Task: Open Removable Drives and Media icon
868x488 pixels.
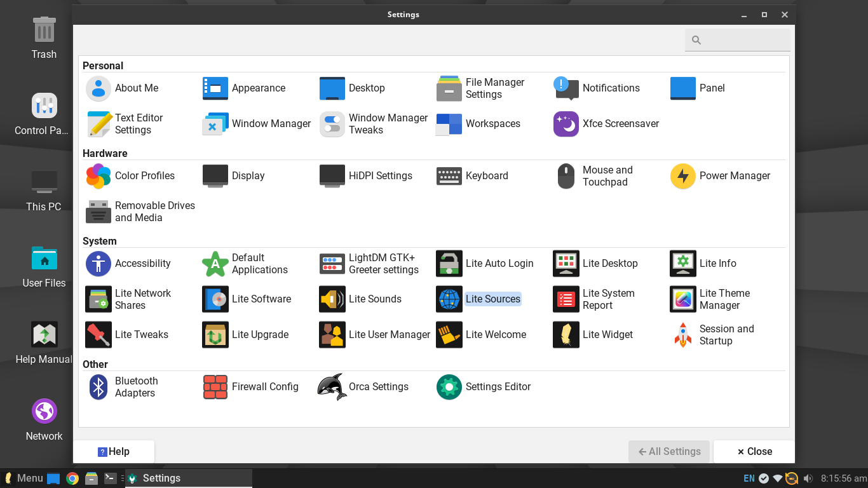Action: point(98,212)
